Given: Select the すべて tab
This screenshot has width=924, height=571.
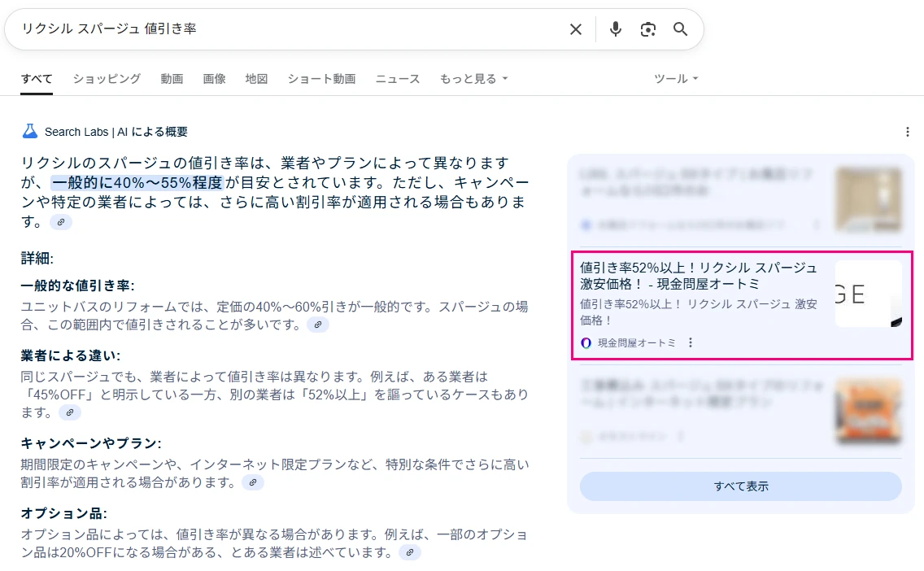Looking at the screenshot, I should click(37, 79).
